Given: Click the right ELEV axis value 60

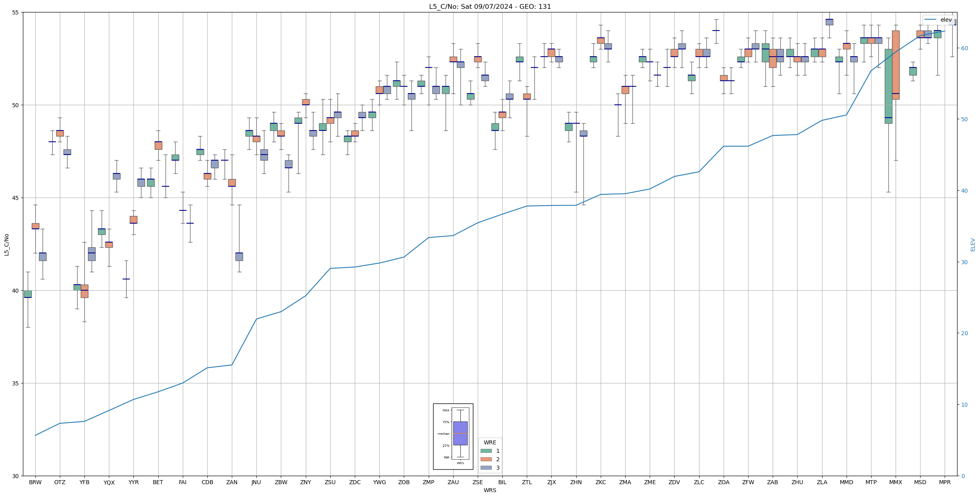Looking at the screenshot, I should pos(964,48).
